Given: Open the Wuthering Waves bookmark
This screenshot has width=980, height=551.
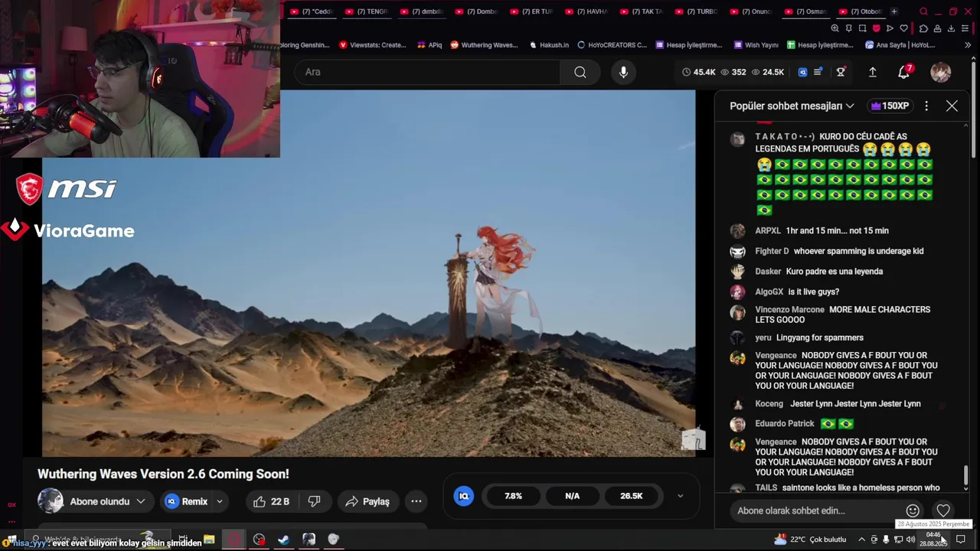Looking at the screenshot, I should pos(484,45).
